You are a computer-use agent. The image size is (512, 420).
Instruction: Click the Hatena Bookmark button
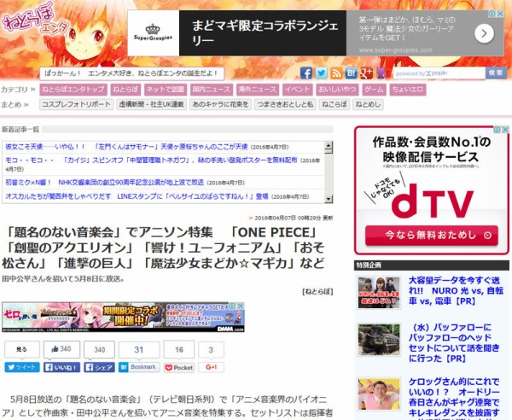pos(139,367)
